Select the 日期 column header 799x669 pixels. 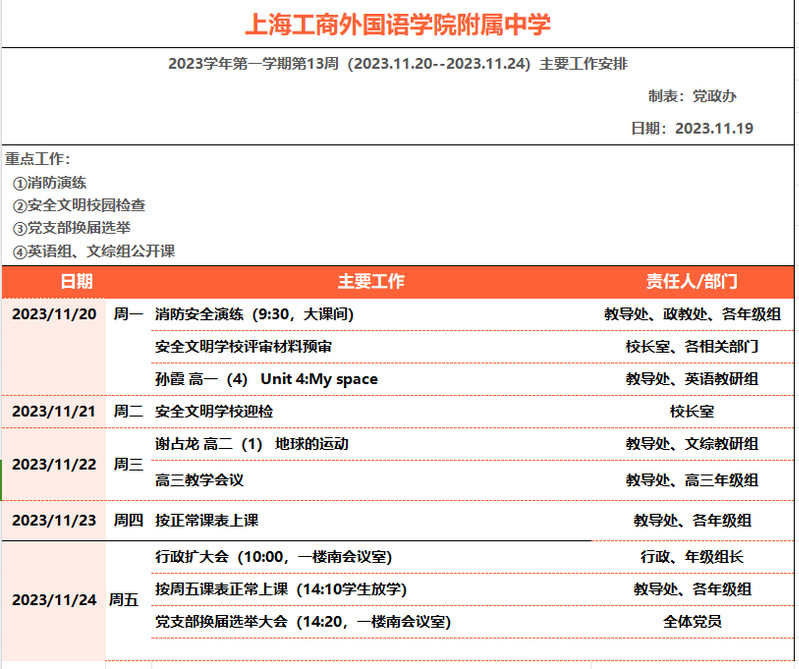point(76,281)
